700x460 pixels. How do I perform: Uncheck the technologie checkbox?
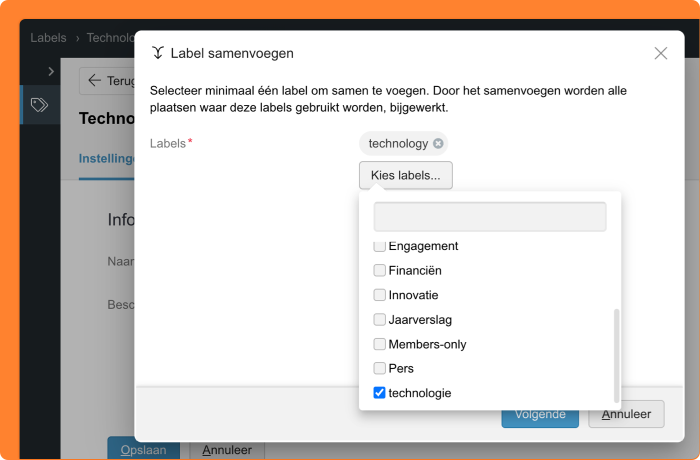[379, 393]
